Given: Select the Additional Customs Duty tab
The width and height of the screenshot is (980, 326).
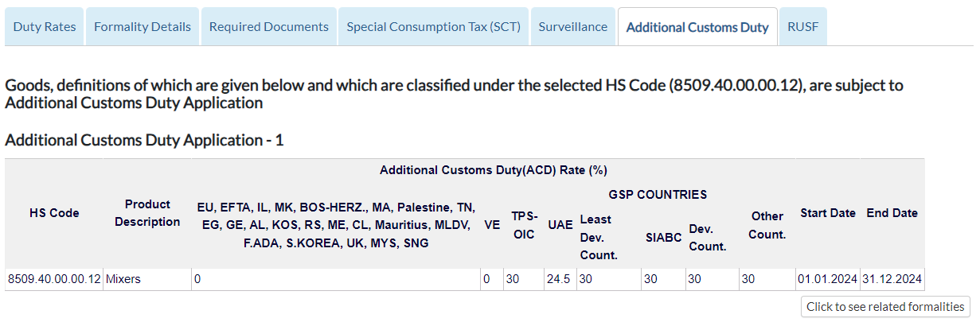Looking at the screenshot, I should coord(697,27).
